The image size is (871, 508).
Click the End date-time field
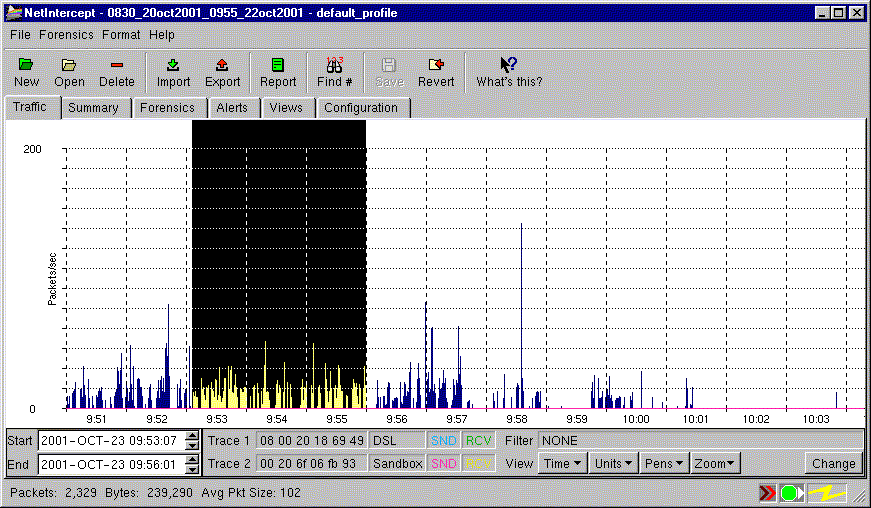(x=112, y=464)
